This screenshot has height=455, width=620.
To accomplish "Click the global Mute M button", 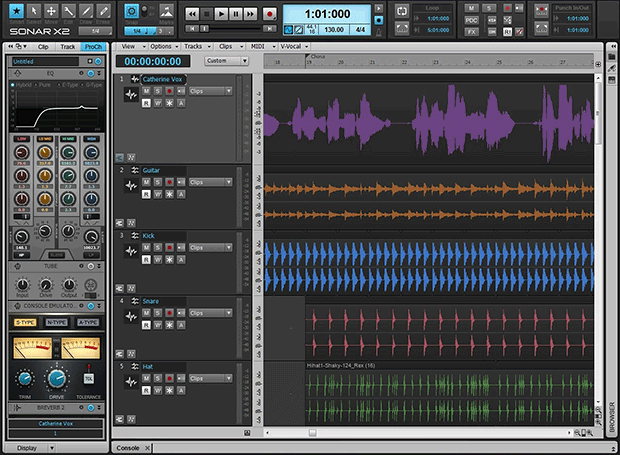I will coord(471,8).
